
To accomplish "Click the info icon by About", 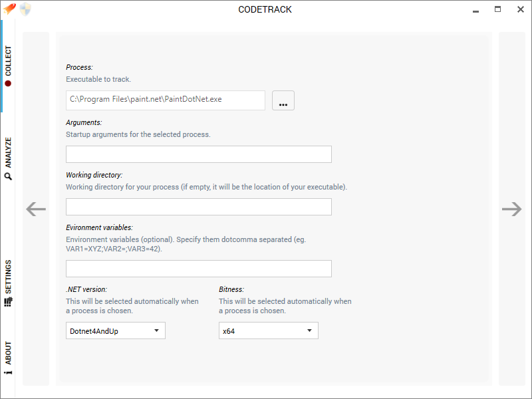I will pos(8,372).
